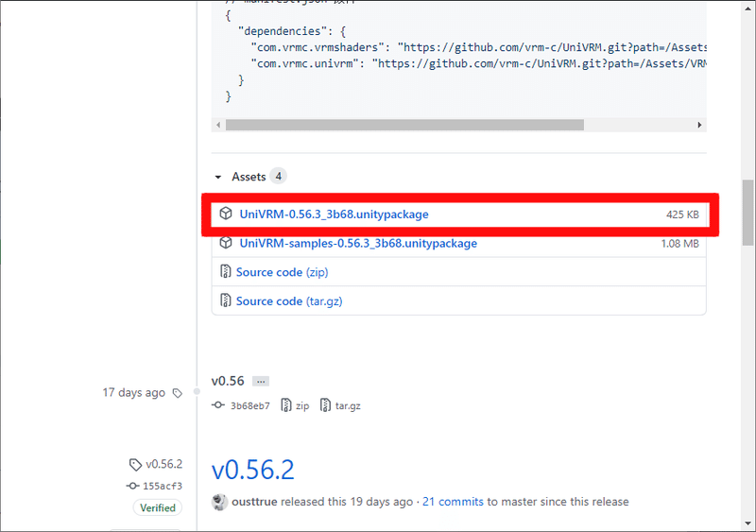This screenshot has height=532, width=756.
Task: Click the tag icon next to v0.56.2
Action: point(135,465)
